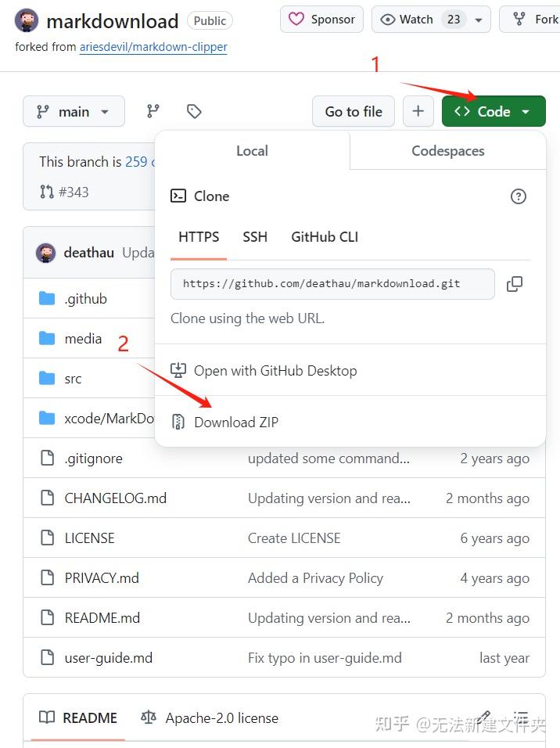Open the .github folder
This screenshot has width=560, height=748.
[x=86, y=299]
